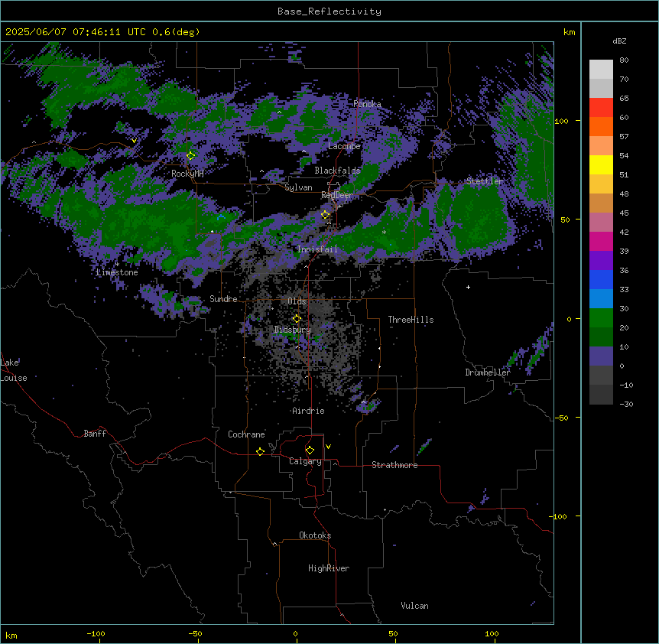Click the Didsbury label
The height and width of the screenshot is (644, 659).
point(293,330)
